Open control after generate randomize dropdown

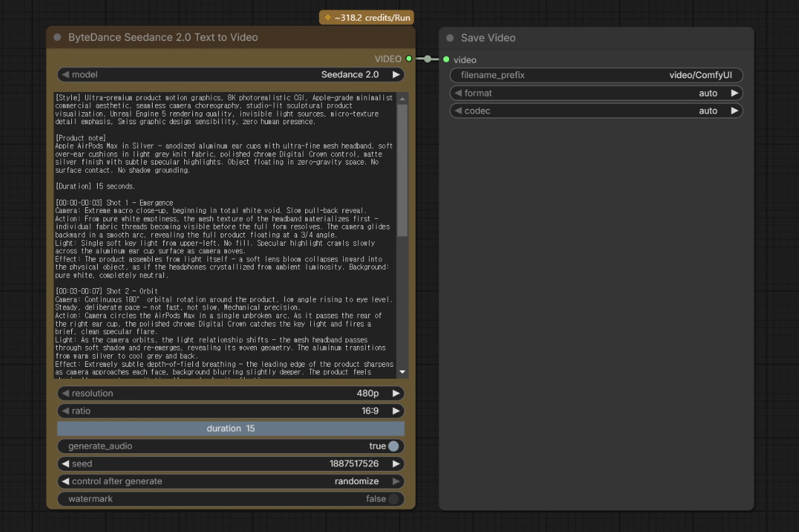pyautogui.click(x=231, y=482)
